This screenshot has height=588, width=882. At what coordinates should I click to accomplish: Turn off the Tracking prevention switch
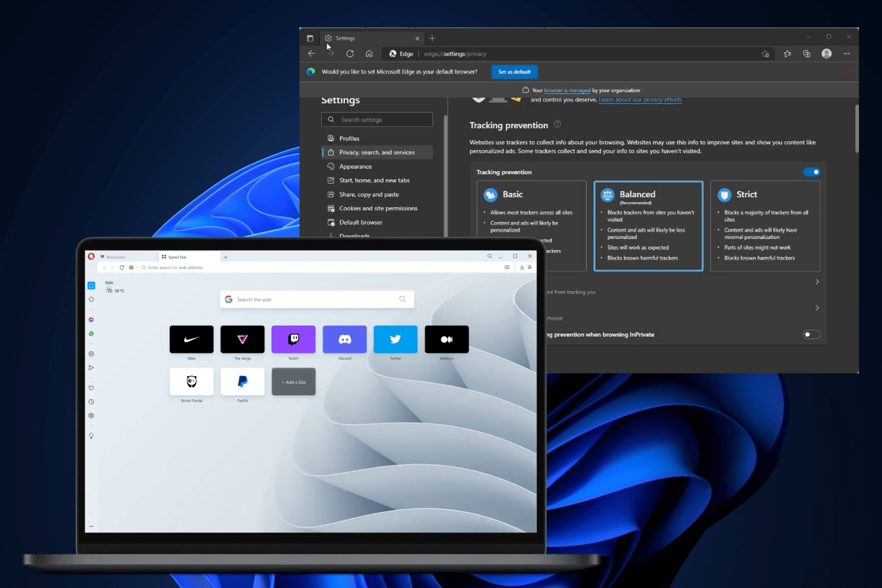[x=812, y=172]
